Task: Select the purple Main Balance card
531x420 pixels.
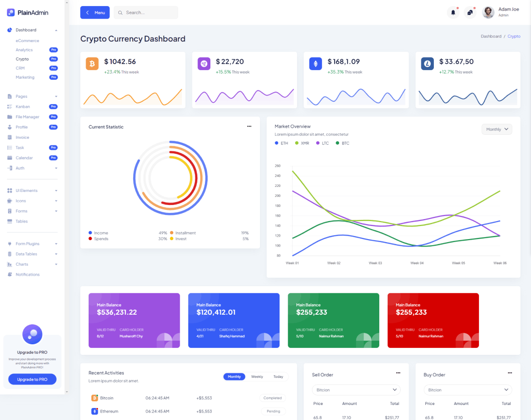Action: (x=134, y=320)
